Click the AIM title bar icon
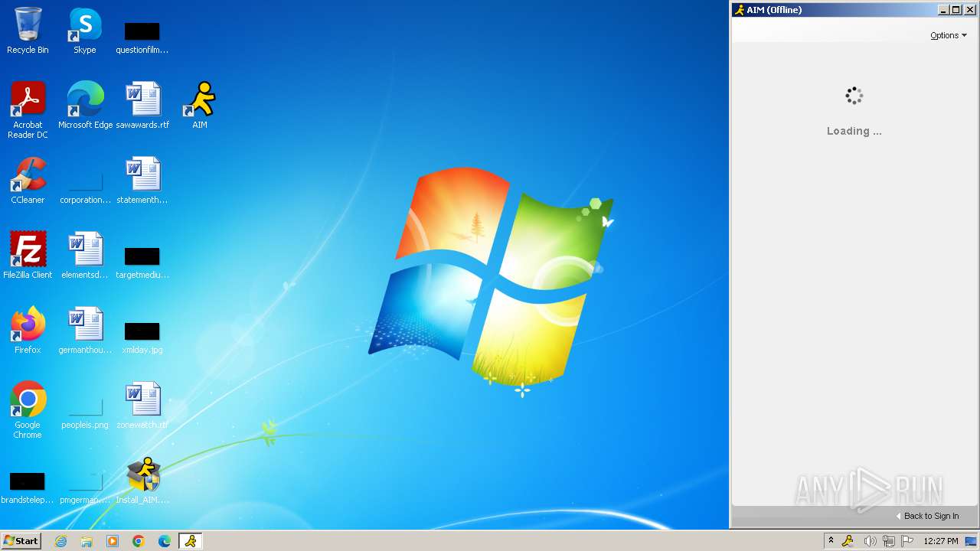The image size is (980, 551). [x=739, y=10]
